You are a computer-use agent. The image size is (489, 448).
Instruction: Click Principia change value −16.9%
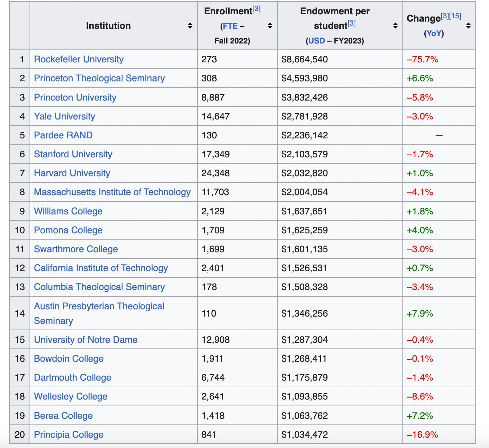click(422, 435)
